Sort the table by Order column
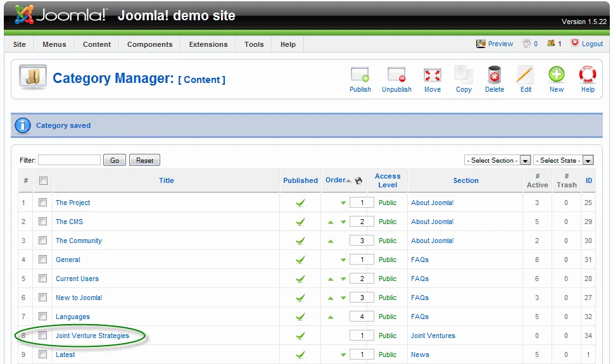Image resolution: width=613 pixels, height=364 pixels. click(x=336, y=180)
